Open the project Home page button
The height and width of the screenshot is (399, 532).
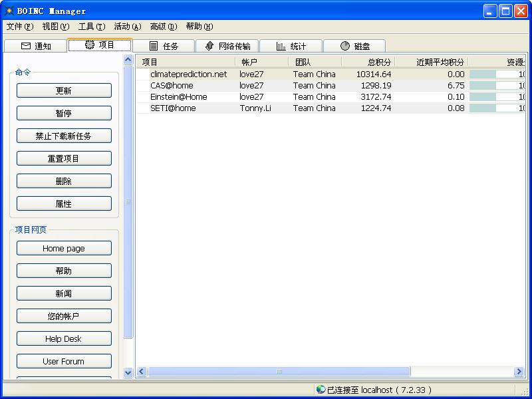pos(64,248)
